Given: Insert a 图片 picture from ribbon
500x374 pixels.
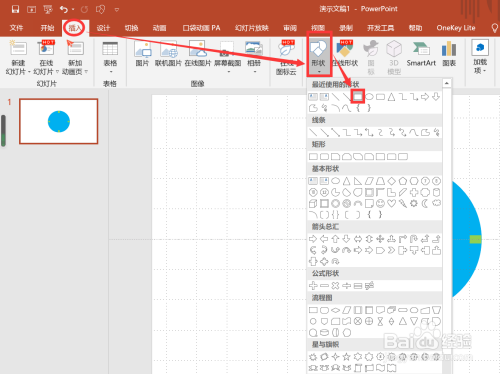Looking at the screenshot, I should (142, 53).
